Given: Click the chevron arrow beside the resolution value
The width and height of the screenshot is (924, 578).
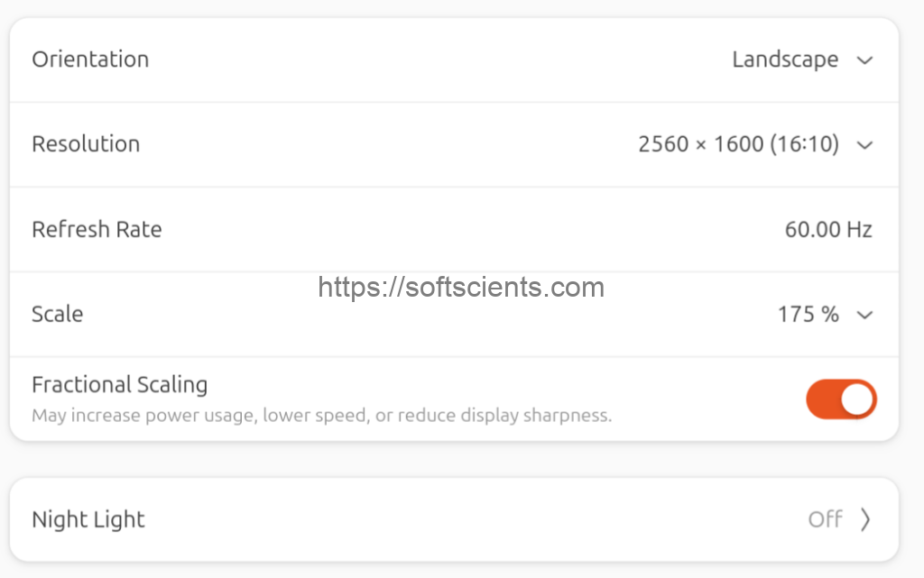Looking at the screenshot, I should [x=864, y=145].
